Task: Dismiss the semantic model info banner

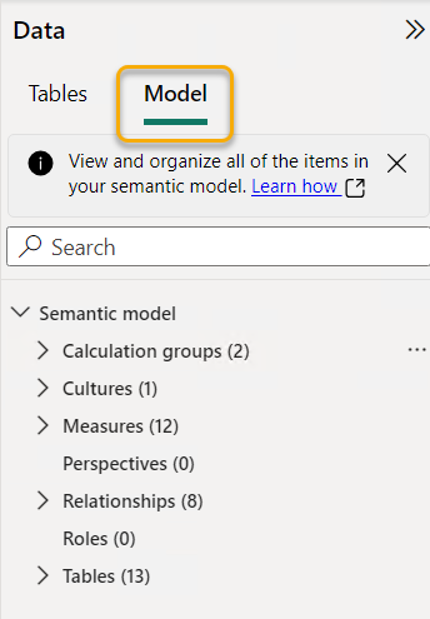Action: coord(397,163)
